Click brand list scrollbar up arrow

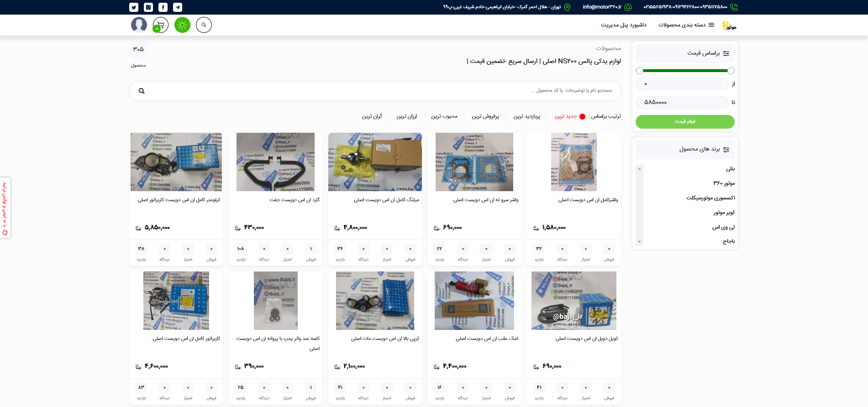pos(639,169)
